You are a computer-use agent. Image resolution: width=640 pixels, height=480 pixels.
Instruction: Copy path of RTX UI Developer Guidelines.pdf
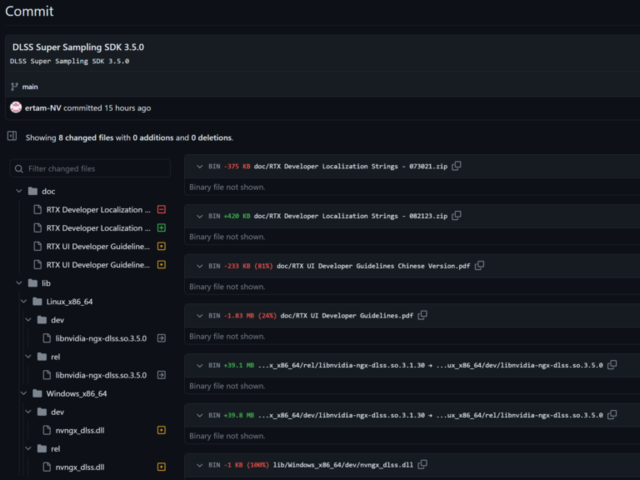422,316
